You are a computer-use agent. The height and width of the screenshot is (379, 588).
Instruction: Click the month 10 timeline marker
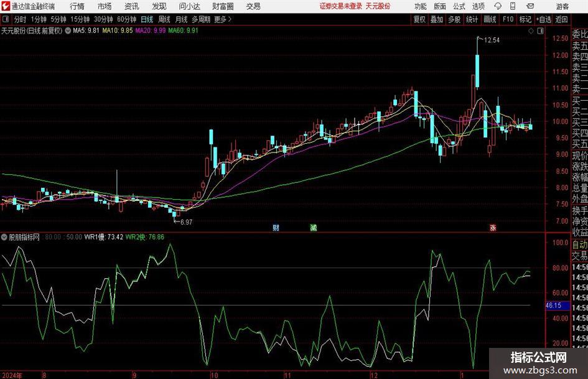coord(214,375)
